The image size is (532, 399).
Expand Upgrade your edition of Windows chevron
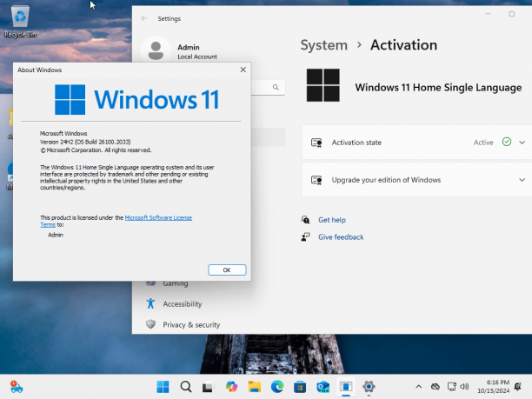click(522, 180)
